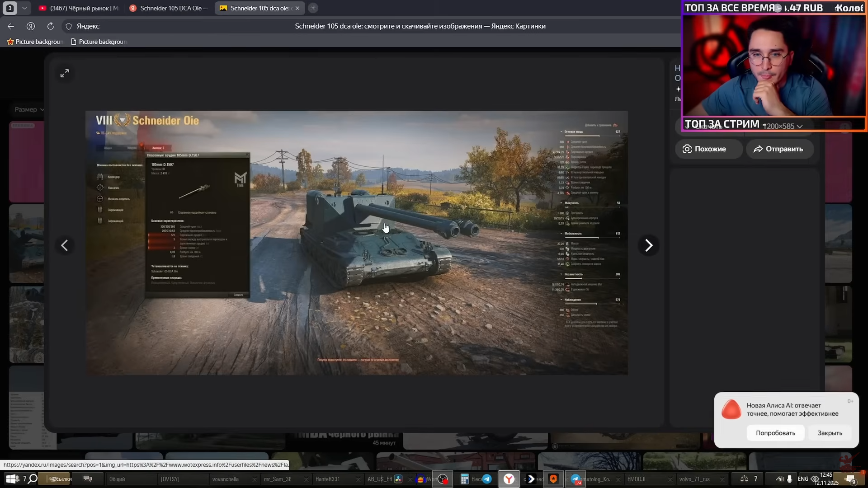
Task: Reload the current page
Action: 51,26
